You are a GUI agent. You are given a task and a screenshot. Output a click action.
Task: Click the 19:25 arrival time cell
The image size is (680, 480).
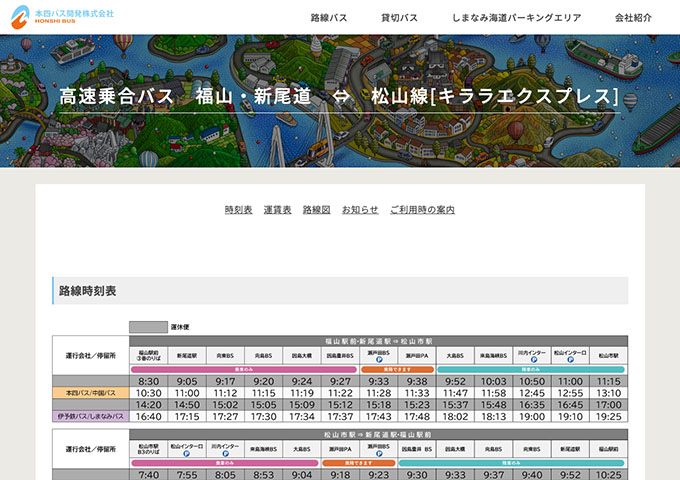tap(608, 416)
